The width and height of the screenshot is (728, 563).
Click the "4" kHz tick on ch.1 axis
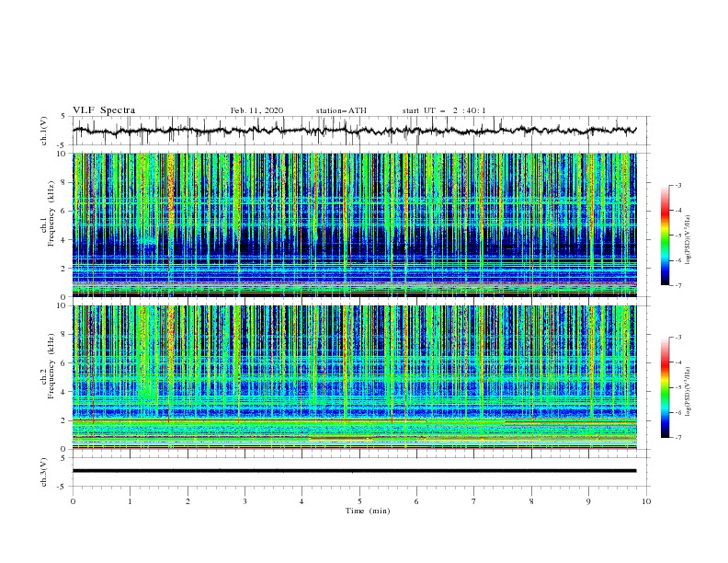coord(64,240)
